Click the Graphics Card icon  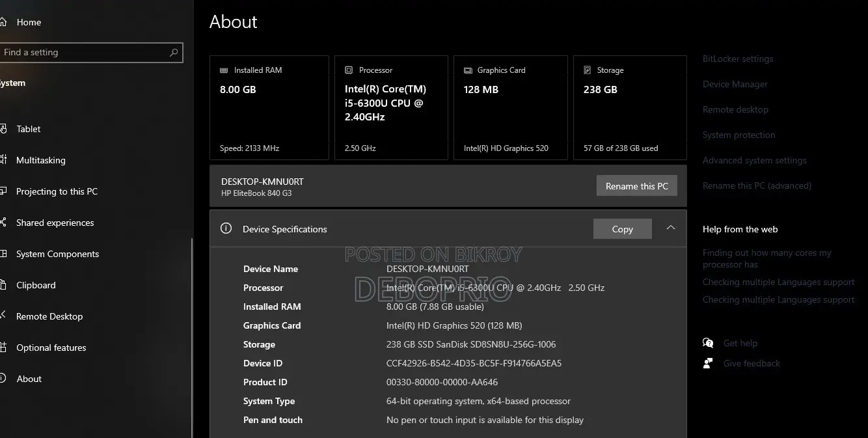tap(468, 70)
